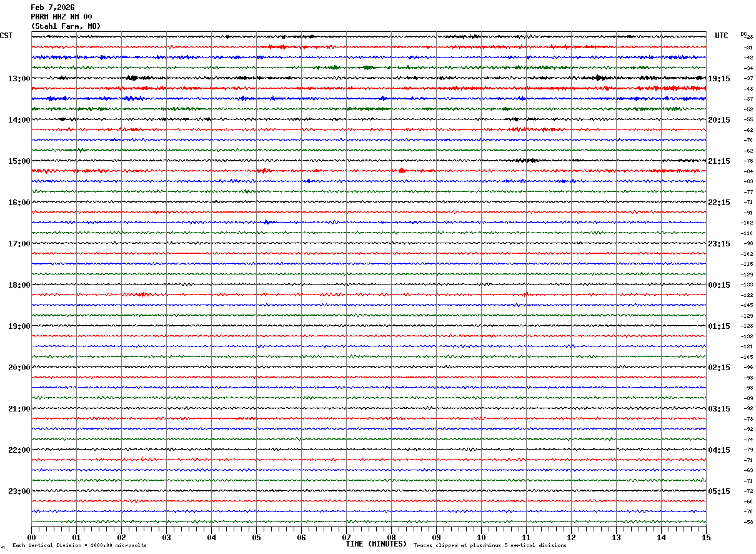756x554 pixels.
Task: Click the UTC time label "01:15"
Action: pyautogui.click(x=719, y=326)
